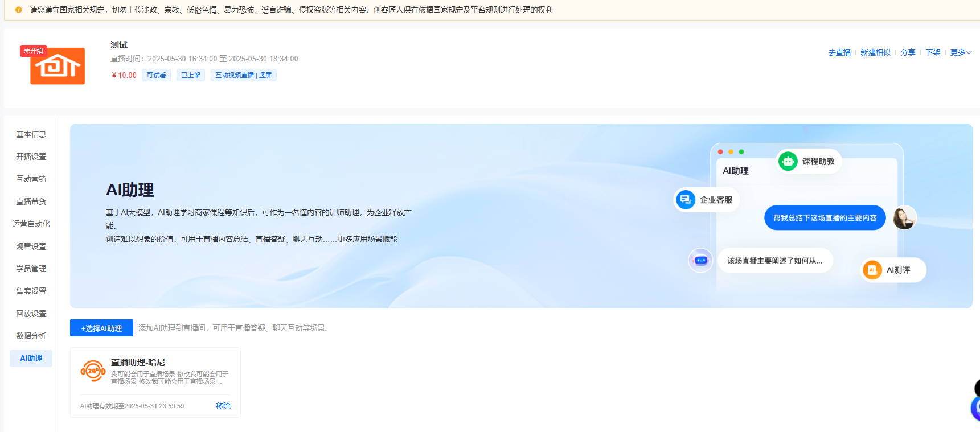This screenshot has width=980, height=432.
Task: Click the orange house livestream cover thumbnail
Action: pos(58,66)
